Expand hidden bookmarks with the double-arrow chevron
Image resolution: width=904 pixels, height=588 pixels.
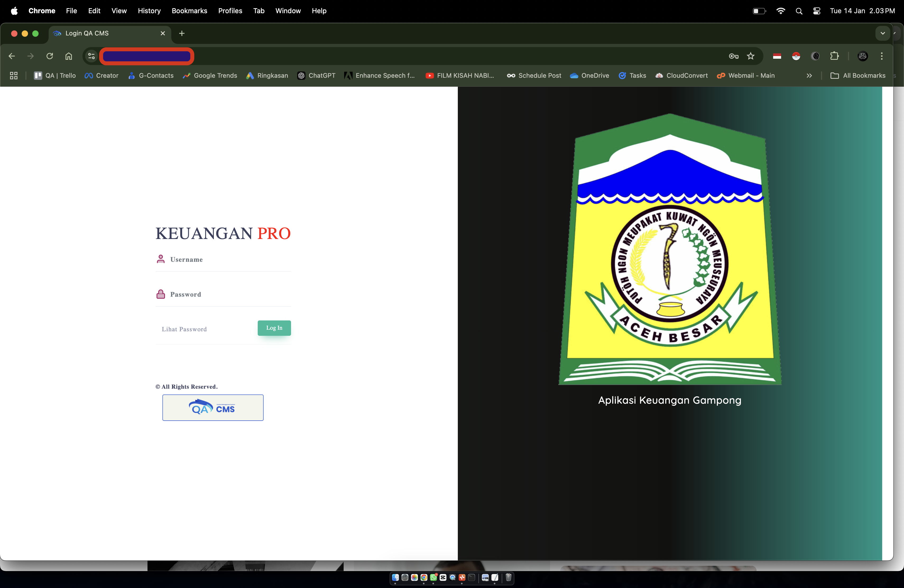click(x=809, y=76)
